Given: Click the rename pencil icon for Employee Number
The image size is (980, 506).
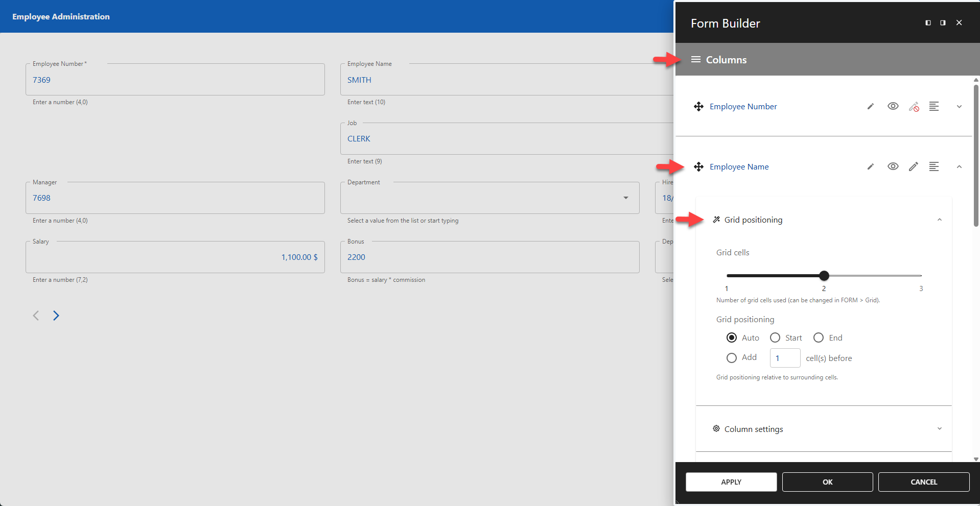Looking at the screenshot, I should click(870, 106).
